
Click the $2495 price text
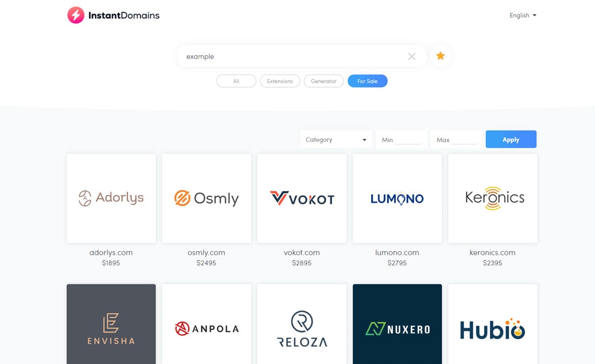tap(207, 263)
